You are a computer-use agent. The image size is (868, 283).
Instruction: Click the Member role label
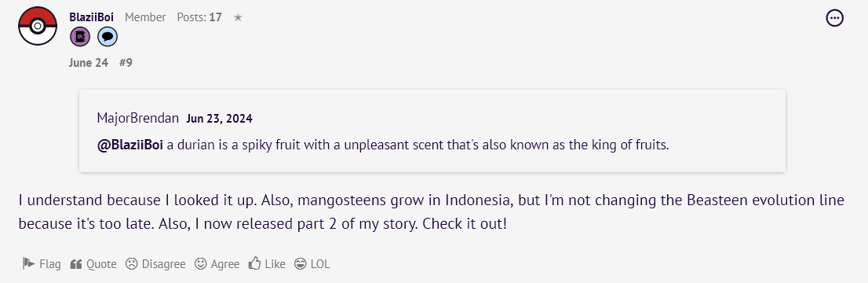point(146,18)
